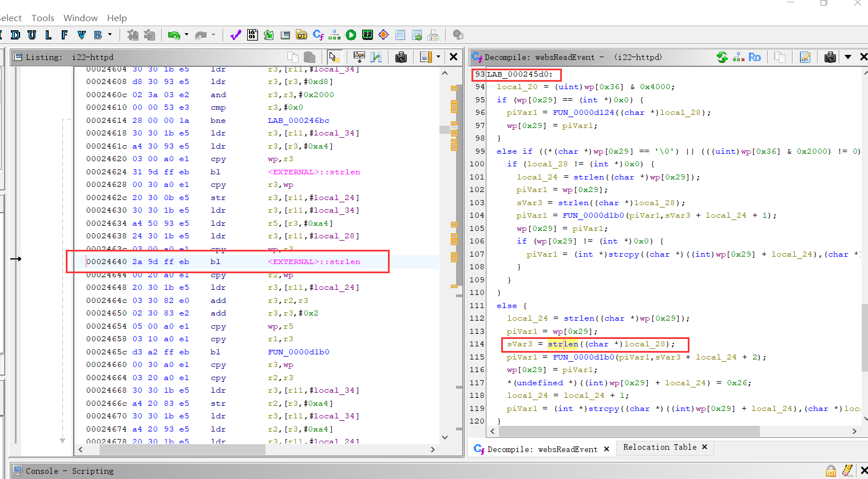Click the Decompile graph nodes icon

(739, 57)
